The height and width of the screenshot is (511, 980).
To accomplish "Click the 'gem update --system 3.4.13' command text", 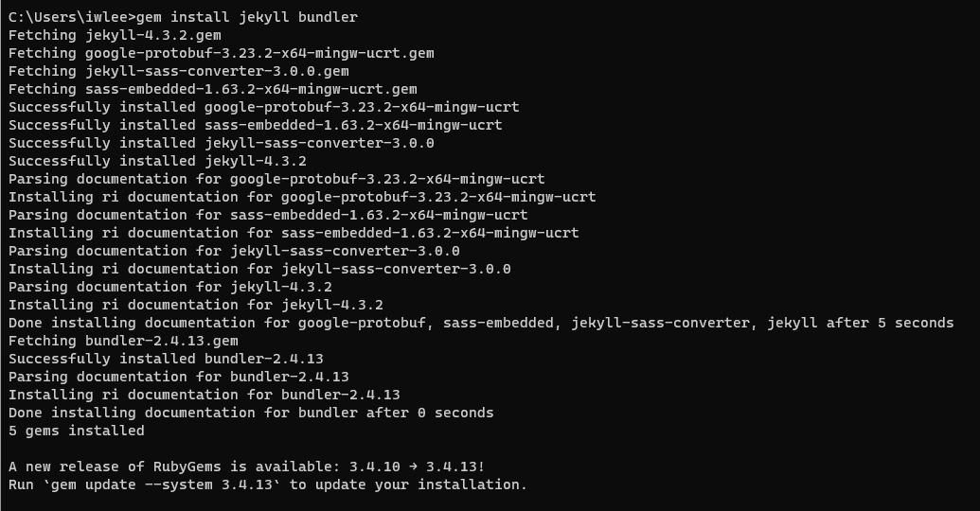I will pyautogui.click(x=162, y=485).
